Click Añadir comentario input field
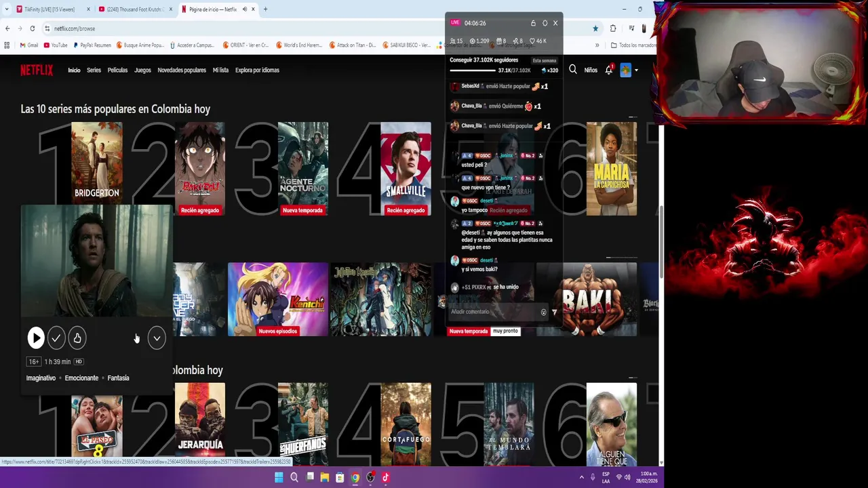Image resolution: width=868 pixels, height=488 pixels. [x=494, y=312]
